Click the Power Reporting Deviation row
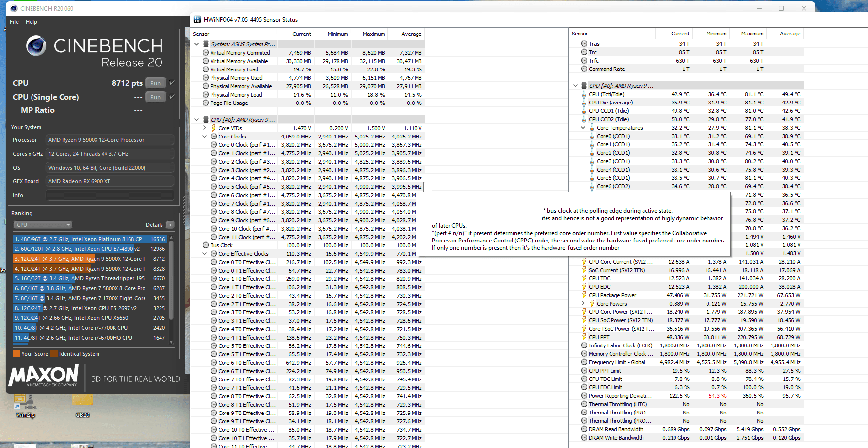This screenshot has height=448, width=868. 692,396
